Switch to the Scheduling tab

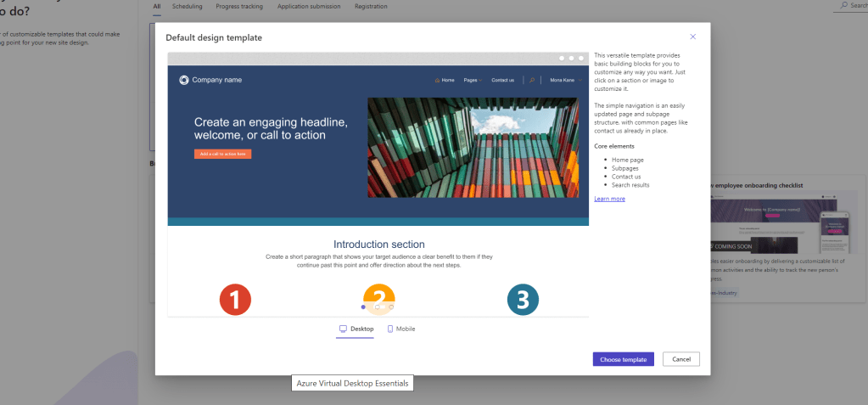pos(187,6)
